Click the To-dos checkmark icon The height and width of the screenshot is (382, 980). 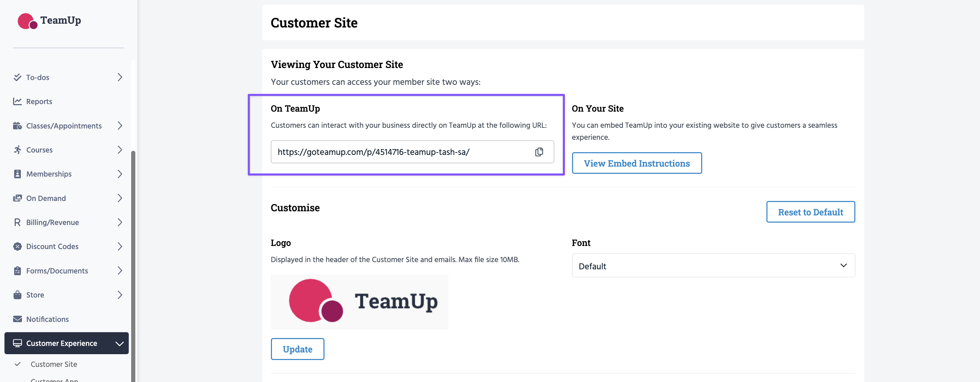[x=17, y=77]
